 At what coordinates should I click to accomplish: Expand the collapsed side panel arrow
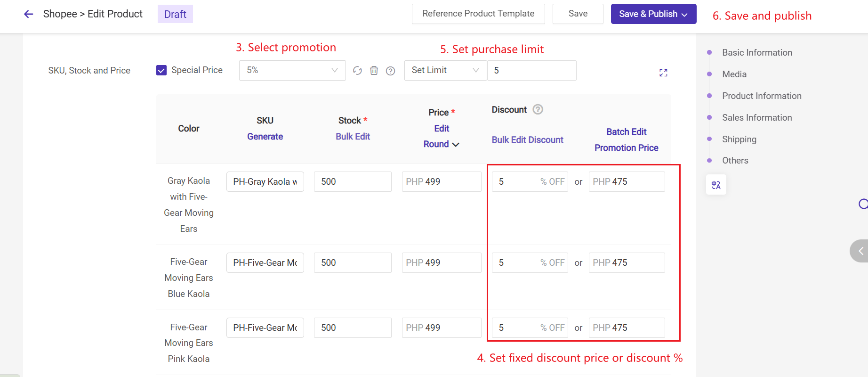pos(860,251)
